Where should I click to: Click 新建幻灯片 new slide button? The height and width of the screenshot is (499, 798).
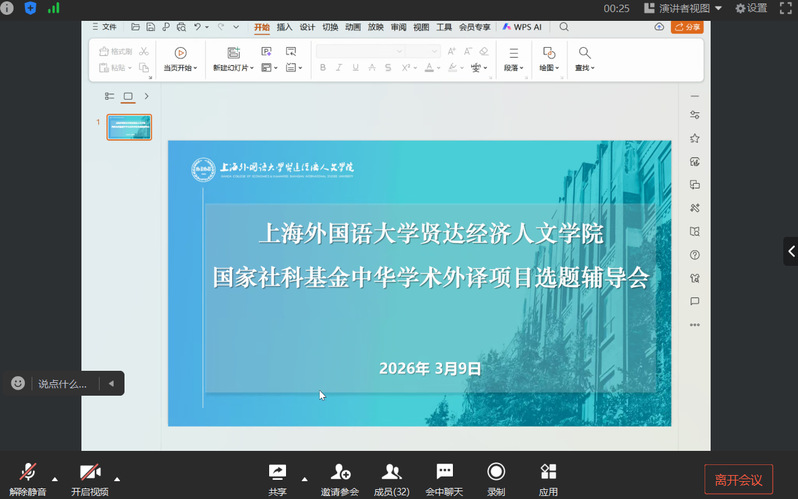click(233, 59)
